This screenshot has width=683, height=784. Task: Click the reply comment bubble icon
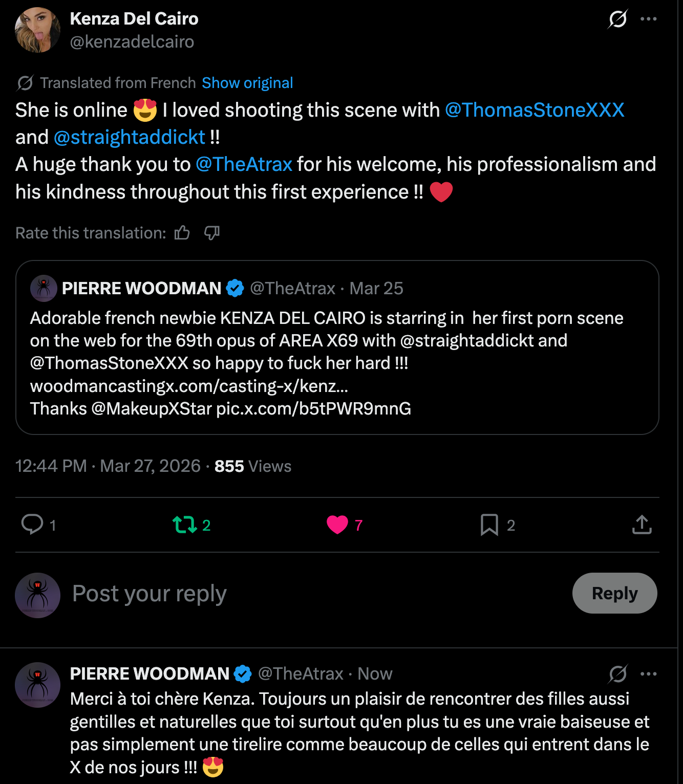(32, 525)
